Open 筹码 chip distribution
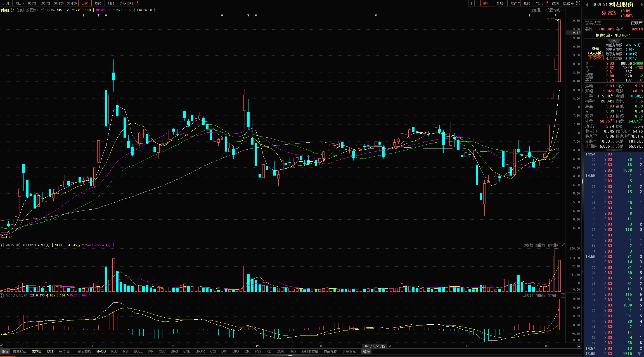The width and height of the screenshot is (644, 357). tap(515, 3)
